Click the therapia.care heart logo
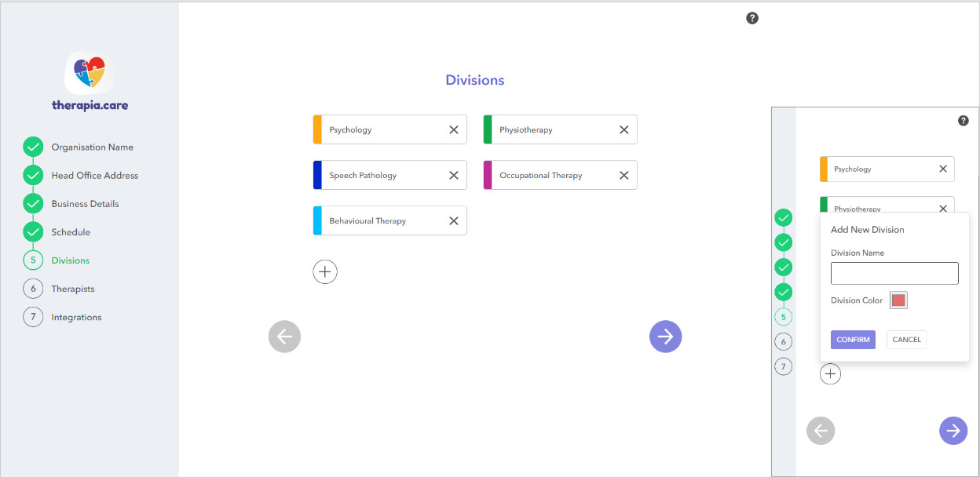This screenshot has height=477, width=980. (90, 73)
